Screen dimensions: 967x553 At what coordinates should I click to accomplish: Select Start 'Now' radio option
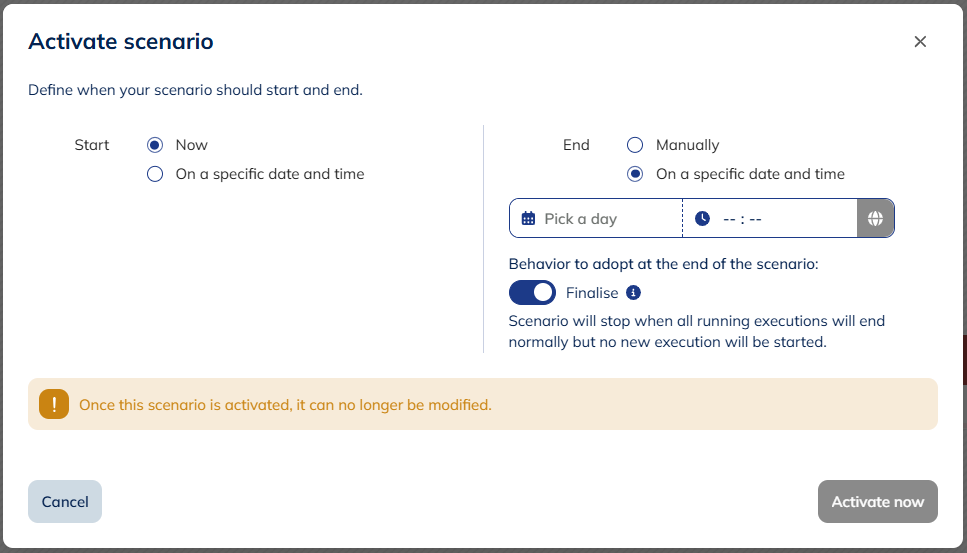(155, 145)
